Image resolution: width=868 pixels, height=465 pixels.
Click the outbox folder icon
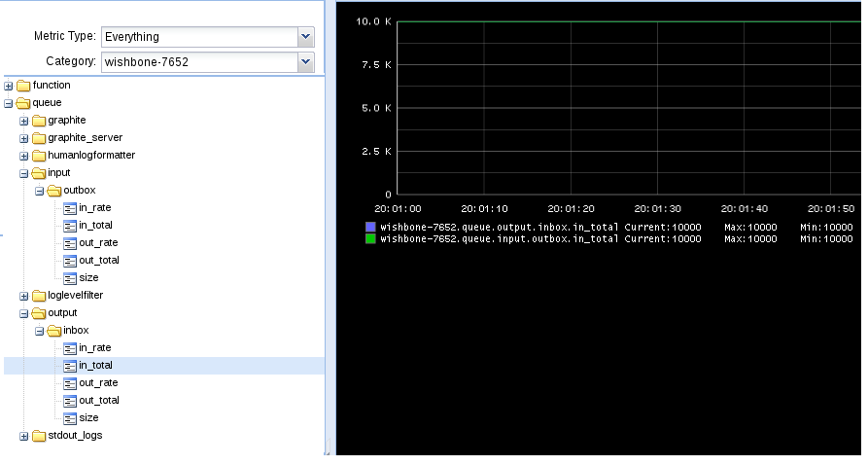(54, 191)
